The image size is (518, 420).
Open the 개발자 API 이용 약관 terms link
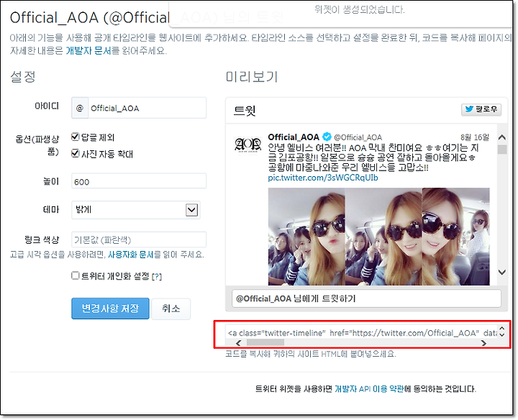click(369, 389)
